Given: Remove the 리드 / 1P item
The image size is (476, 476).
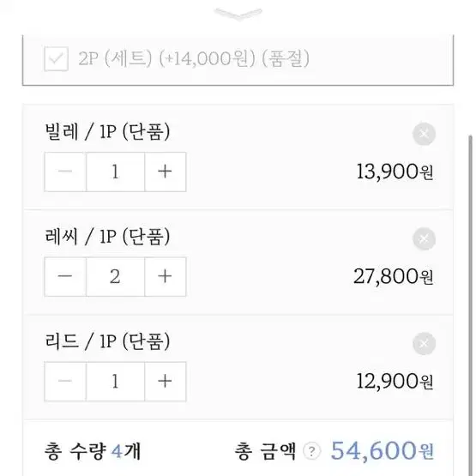Looking at the screenshot, I should [x=424, y=343].
